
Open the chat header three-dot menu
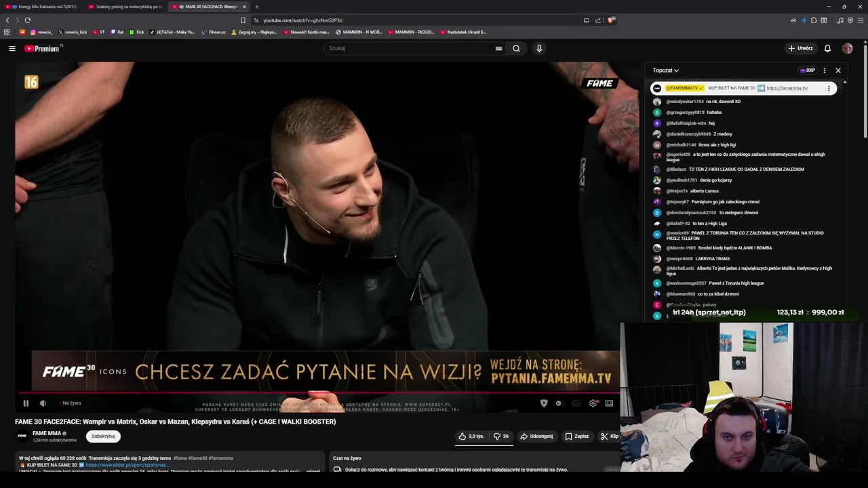point(825,70)
